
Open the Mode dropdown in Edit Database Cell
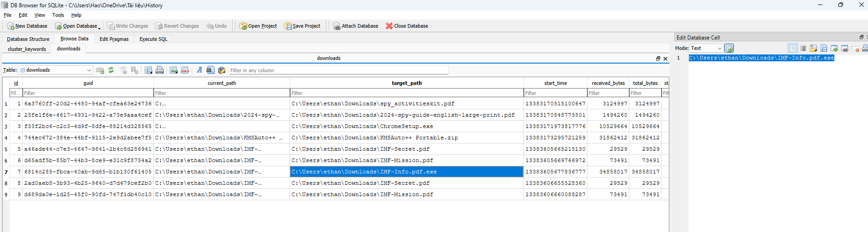pos(706,48)
